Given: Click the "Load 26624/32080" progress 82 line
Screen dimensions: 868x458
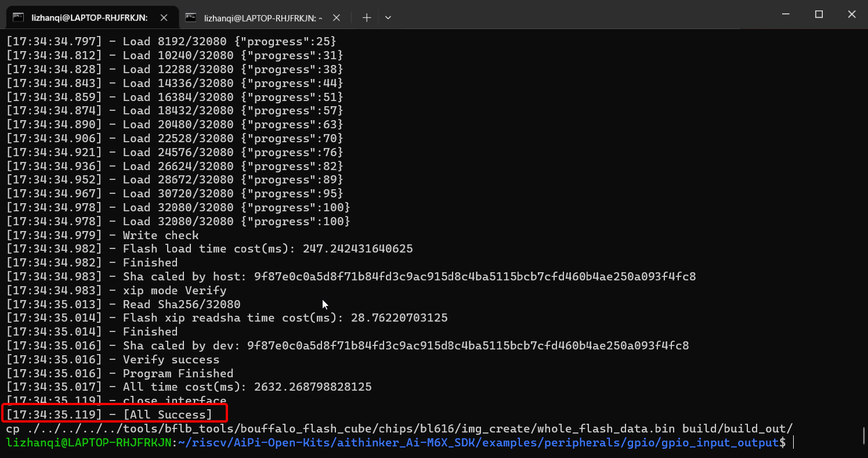Looking at the screenshot, I should 175,166.
